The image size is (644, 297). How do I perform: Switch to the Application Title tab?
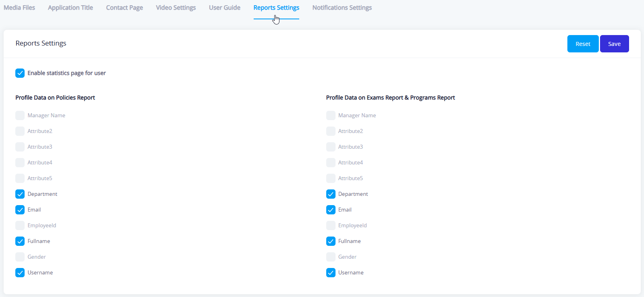pos(70,8)
